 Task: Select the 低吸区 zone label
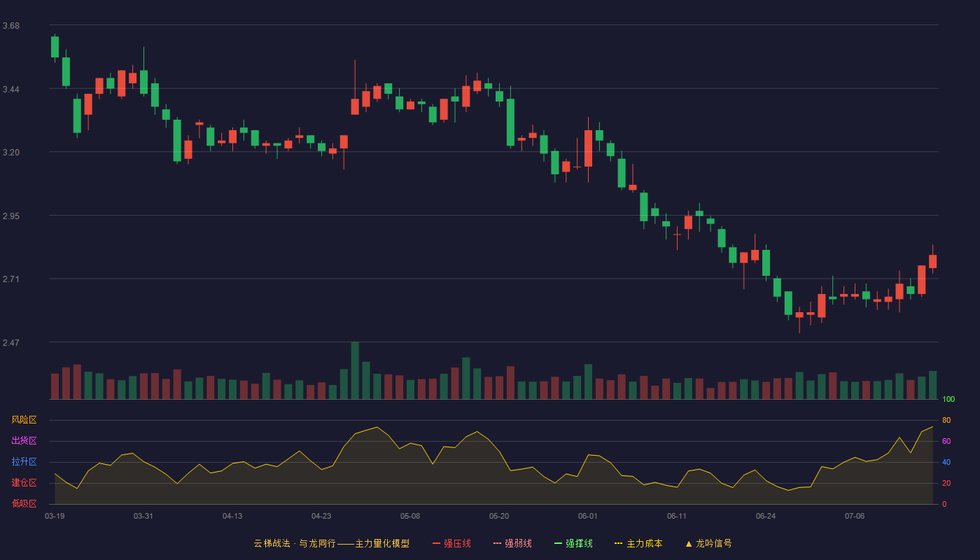coord(24,503)
